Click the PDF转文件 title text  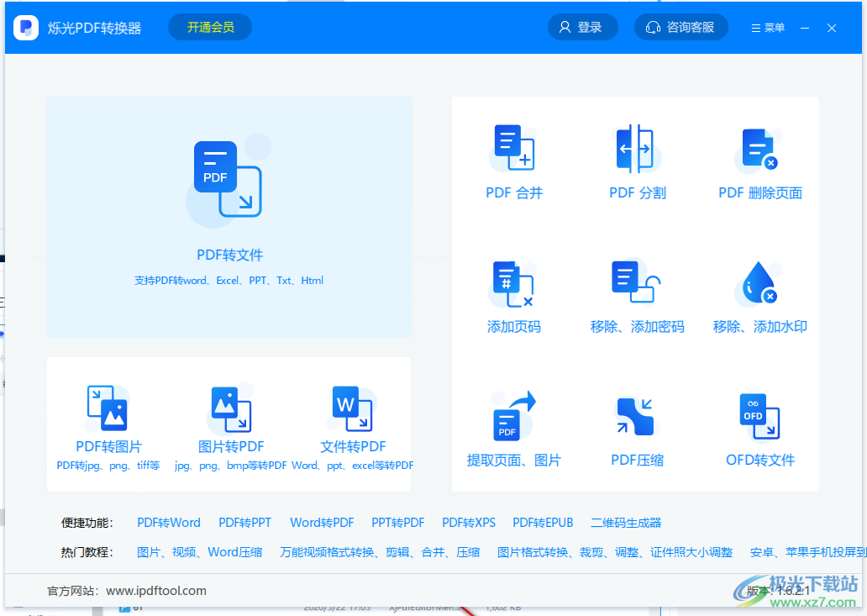[229, 255]
